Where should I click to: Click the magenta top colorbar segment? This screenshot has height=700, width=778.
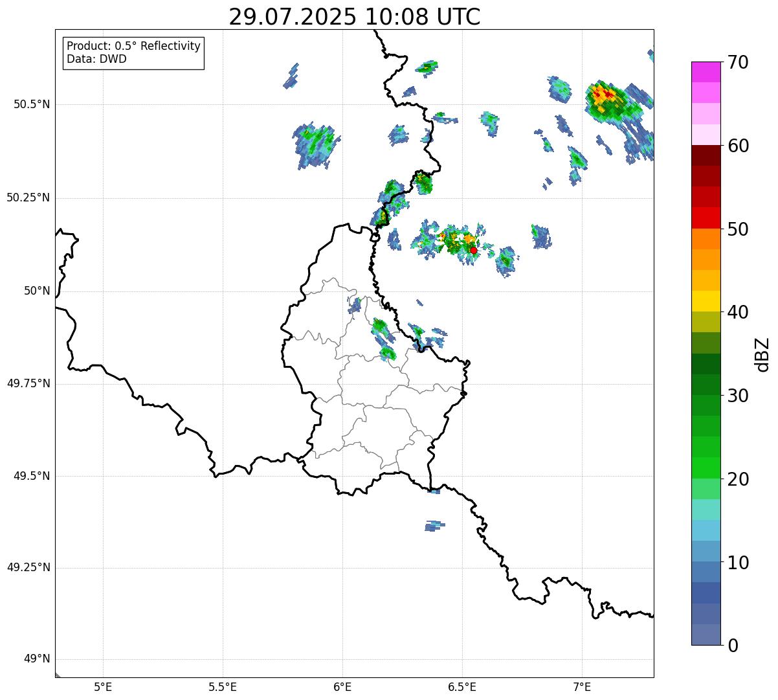tap(706, 72)
